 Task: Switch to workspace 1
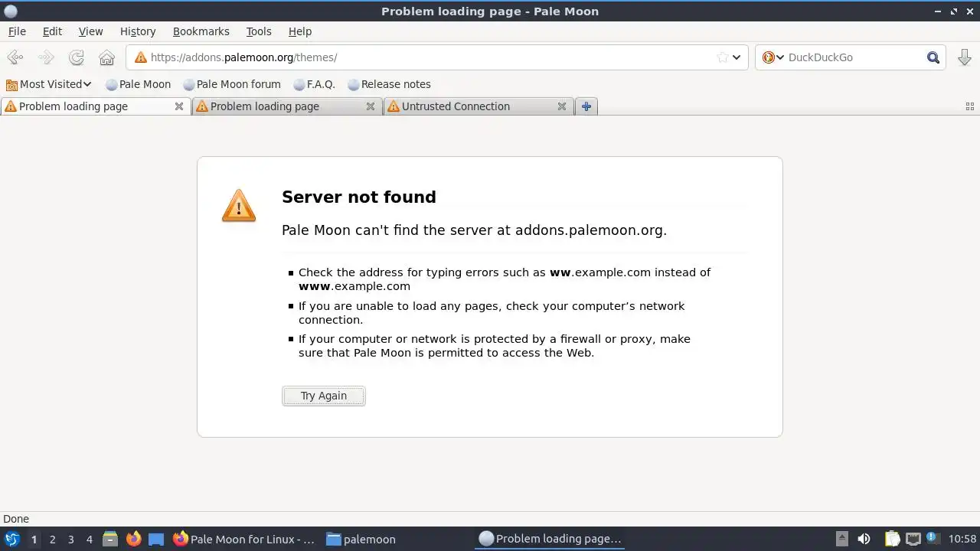click(34, 540)
